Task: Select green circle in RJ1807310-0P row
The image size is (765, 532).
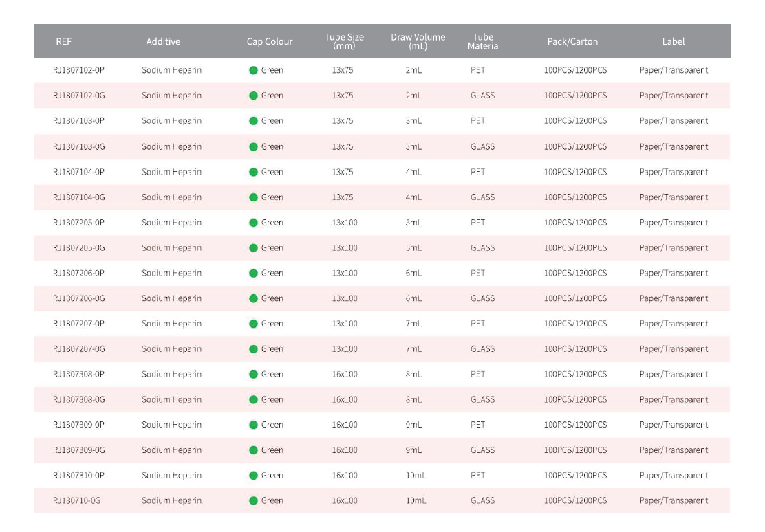Action: pos(253,476)
